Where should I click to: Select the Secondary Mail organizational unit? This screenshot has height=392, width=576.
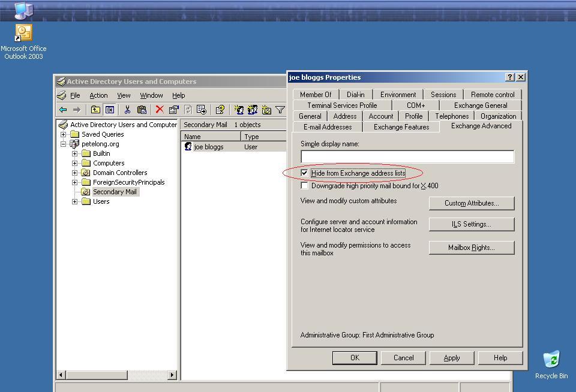coord(115,192)
